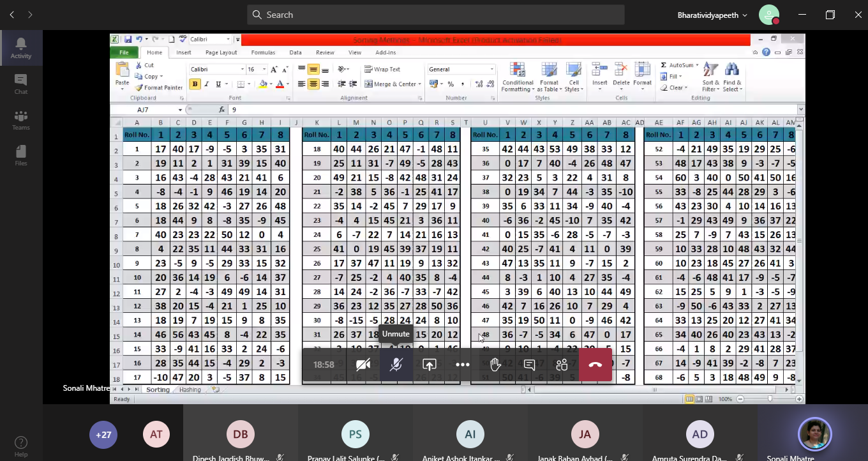Toggle Wrap Text in Alignment group

tap(382, 69)
